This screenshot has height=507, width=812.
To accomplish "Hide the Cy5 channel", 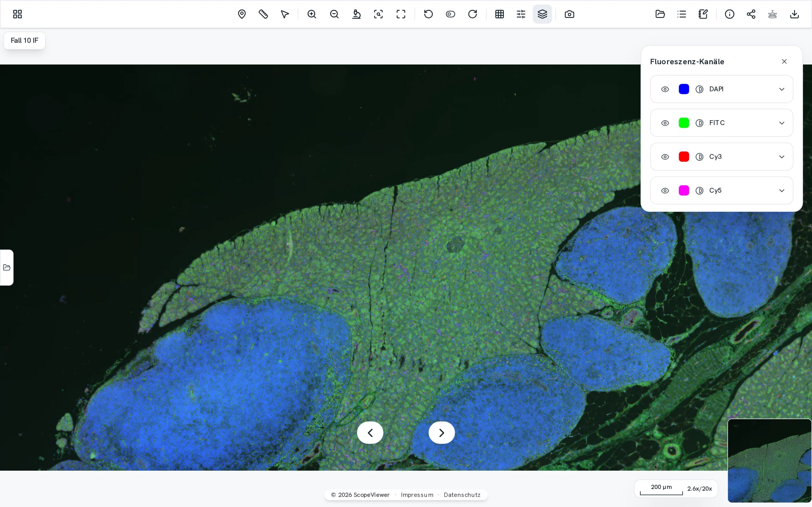I will click(x=665, y=191).
